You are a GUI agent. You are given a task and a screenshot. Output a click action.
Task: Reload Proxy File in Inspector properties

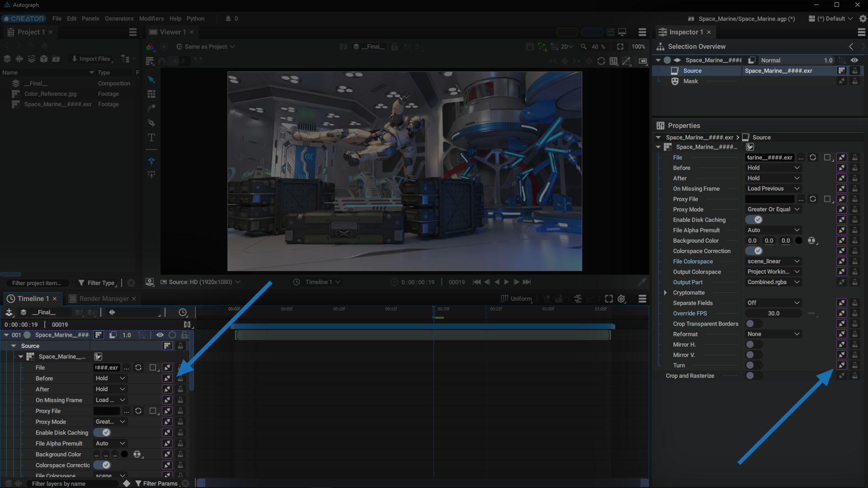tap(813, 199)
